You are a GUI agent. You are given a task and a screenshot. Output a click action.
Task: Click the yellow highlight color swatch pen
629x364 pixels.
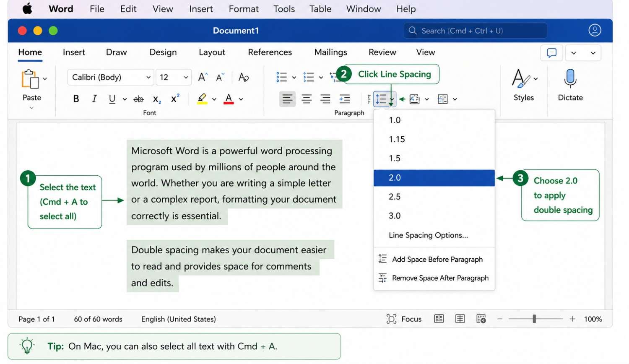202,99
